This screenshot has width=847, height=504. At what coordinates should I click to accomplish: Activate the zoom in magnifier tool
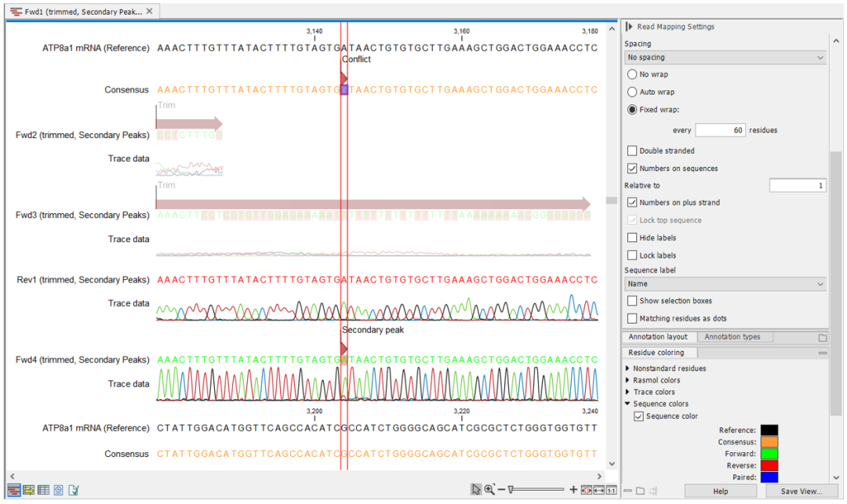[x=489, y=489]
